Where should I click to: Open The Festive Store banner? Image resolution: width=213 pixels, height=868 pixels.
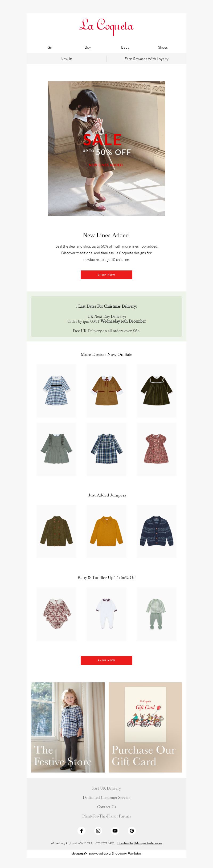click(68, 728)
